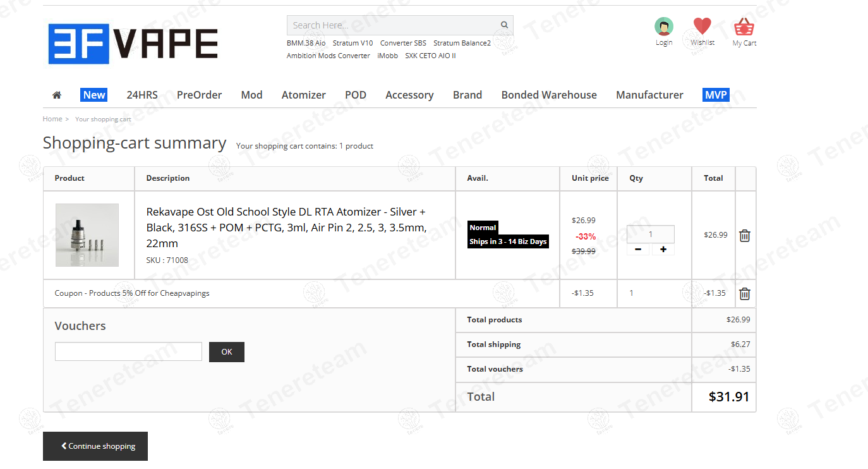The width and height of the screenshot is (868, 469).
Task: Select the Atomizer category
Action: click(x=304, y=95)
